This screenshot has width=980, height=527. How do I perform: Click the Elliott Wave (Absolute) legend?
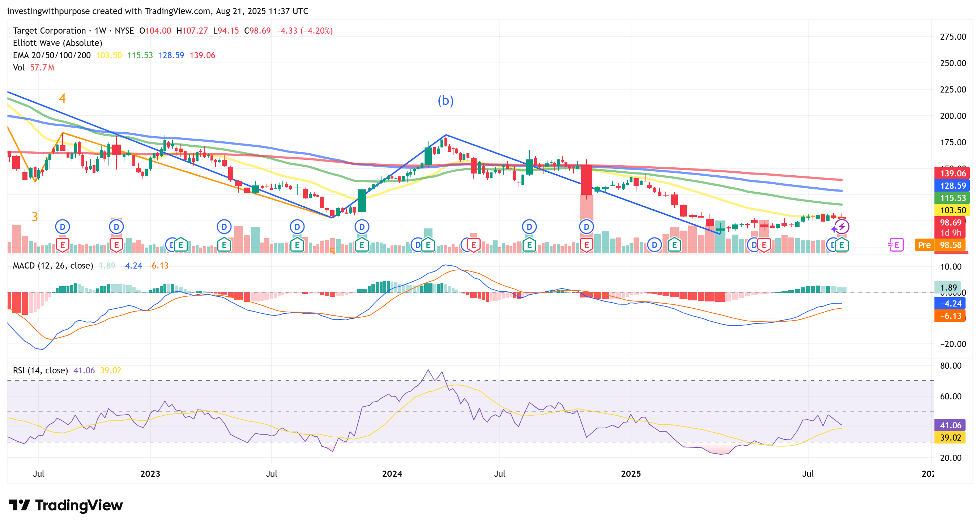coord(57,43)
